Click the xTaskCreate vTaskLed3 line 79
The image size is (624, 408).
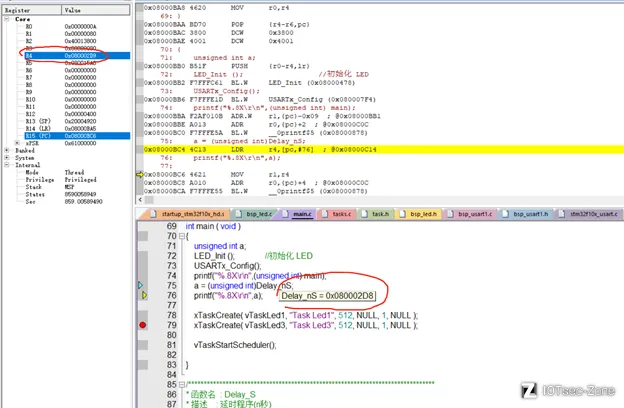[306, 325]
